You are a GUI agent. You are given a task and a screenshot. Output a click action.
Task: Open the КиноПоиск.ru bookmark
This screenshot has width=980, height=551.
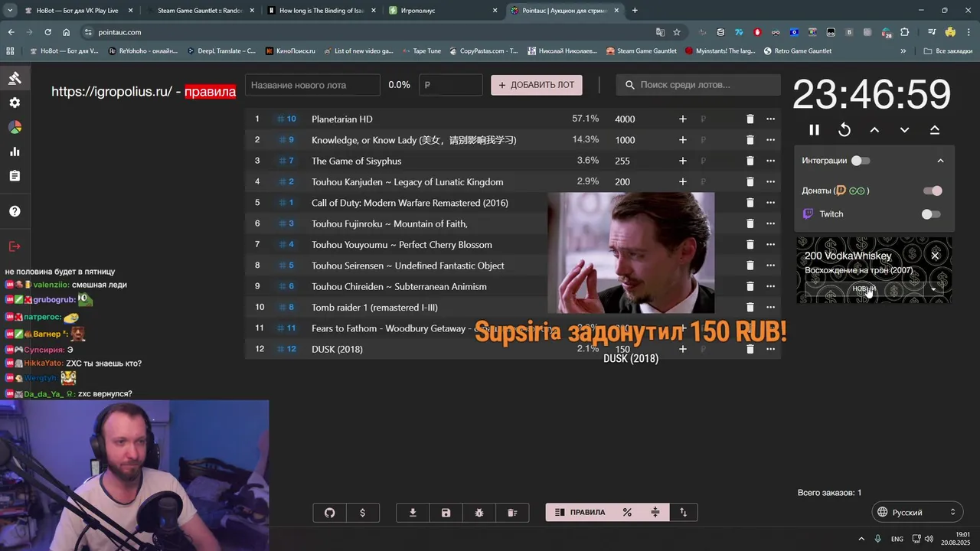290,51
